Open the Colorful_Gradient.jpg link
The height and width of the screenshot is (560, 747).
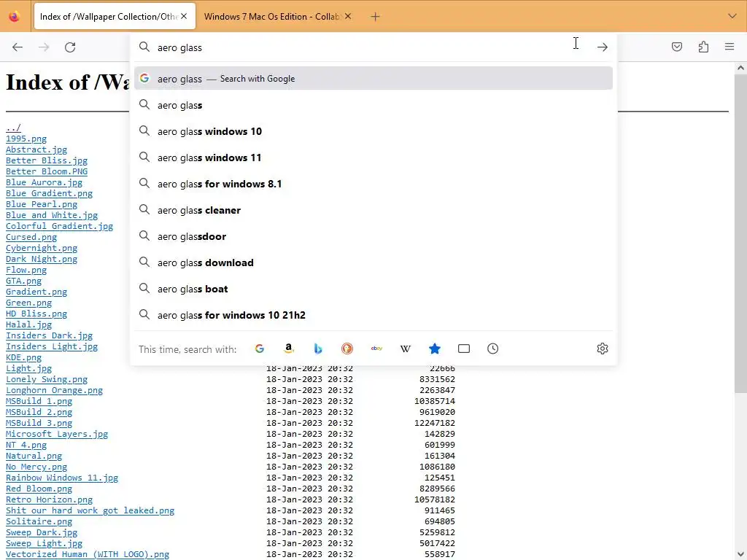pos(60,226)
